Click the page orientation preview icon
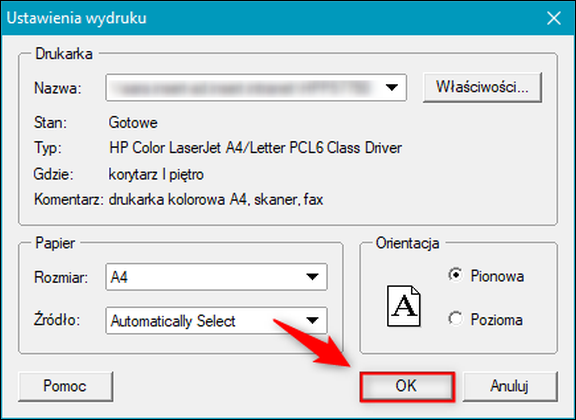This screenshot has width=576, height=420. click(x=403, y=306)
